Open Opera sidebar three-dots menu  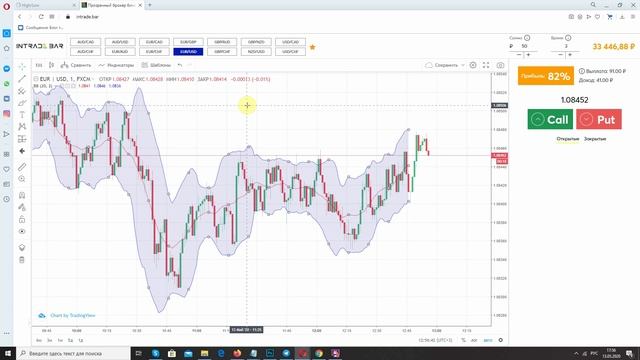[7, 333]
